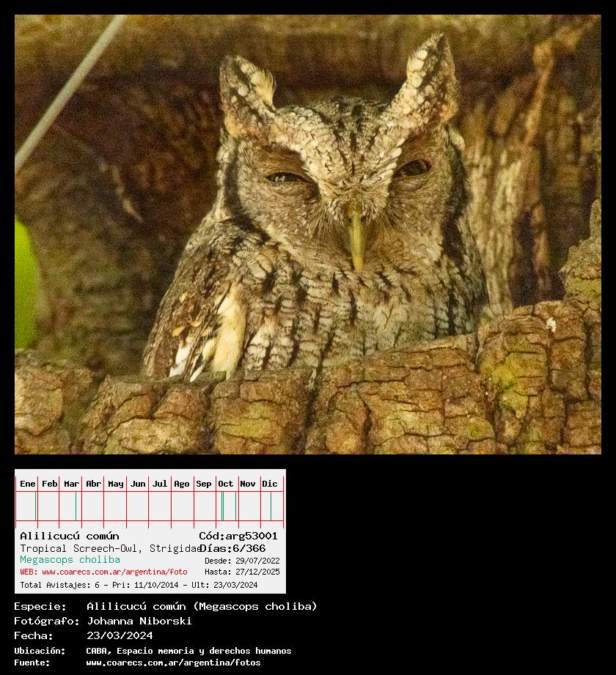Click the Hasta date 27/12/2025

242,572
